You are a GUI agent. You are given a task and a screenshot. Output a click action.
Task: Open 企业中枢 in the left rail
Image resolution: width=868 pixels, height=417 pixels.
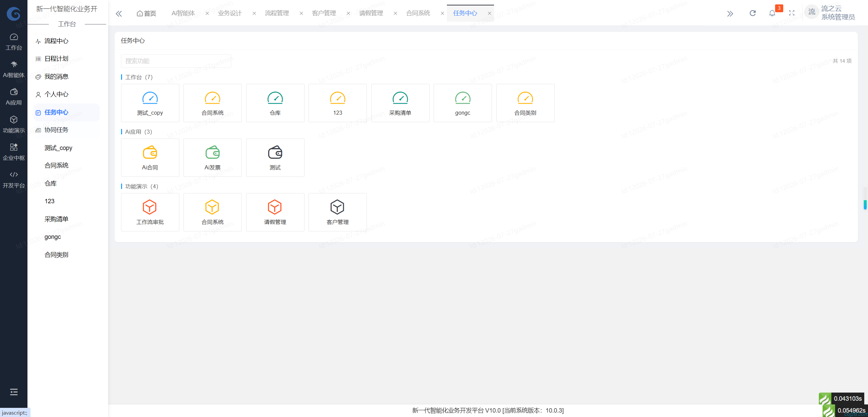tap(14, 152)
